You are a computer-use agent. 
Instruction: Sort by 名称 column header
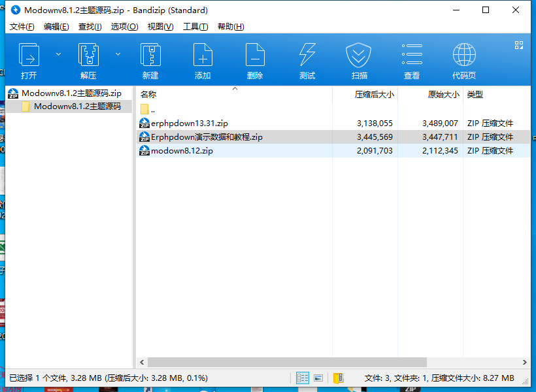click(235, 94)
